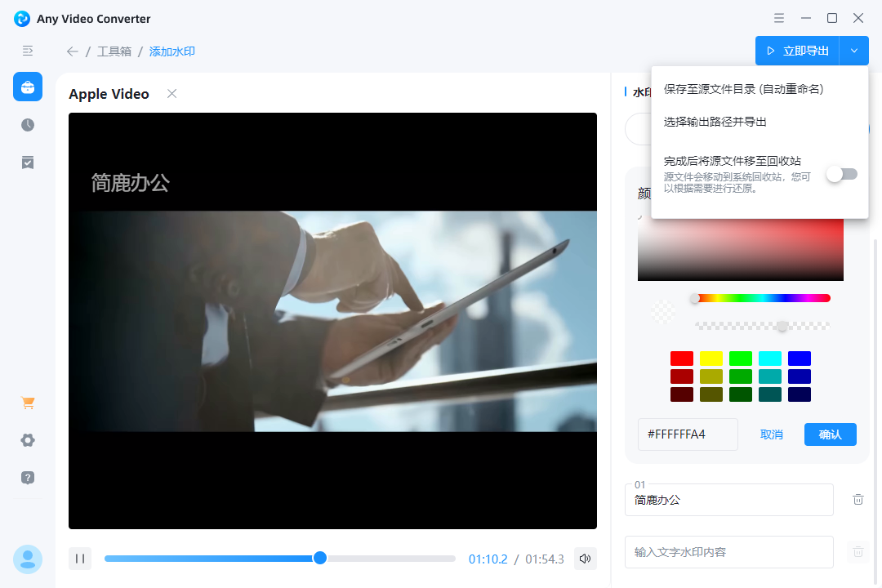
Task: Select 保存至源文件目录 (自动重命名) option
Action: [x=743, y=89]
